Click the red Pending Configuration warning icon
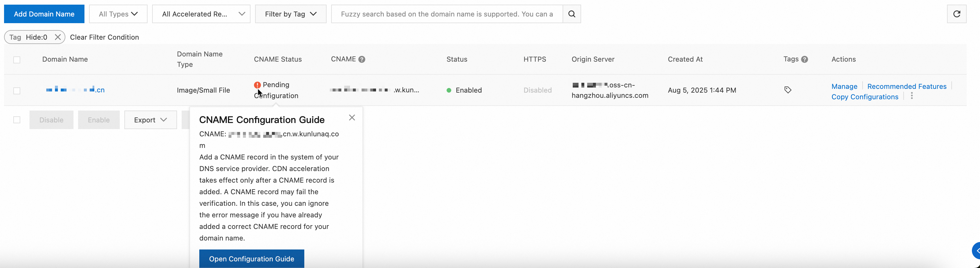The image size is (980, 268). [257, 85]
